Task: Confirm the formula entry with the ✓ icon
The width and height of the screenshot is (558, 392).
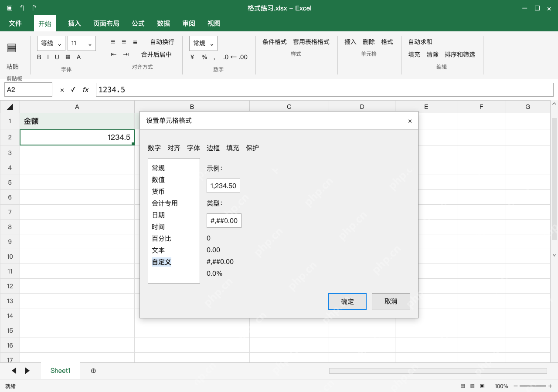Action: [x=73, y=90]
